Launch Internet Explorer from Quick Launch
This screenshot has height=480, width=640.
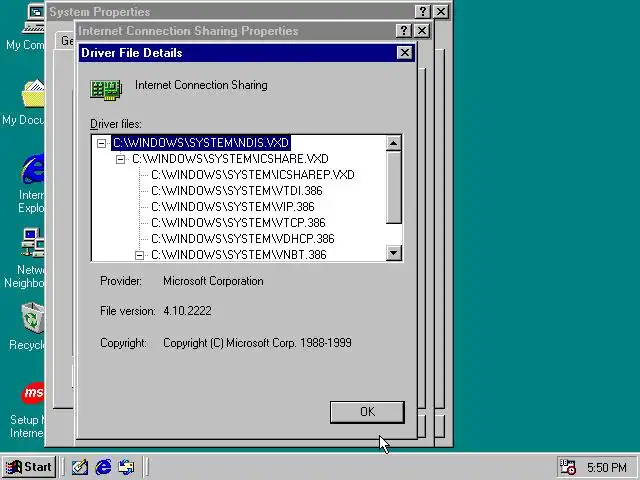[103, 467]
